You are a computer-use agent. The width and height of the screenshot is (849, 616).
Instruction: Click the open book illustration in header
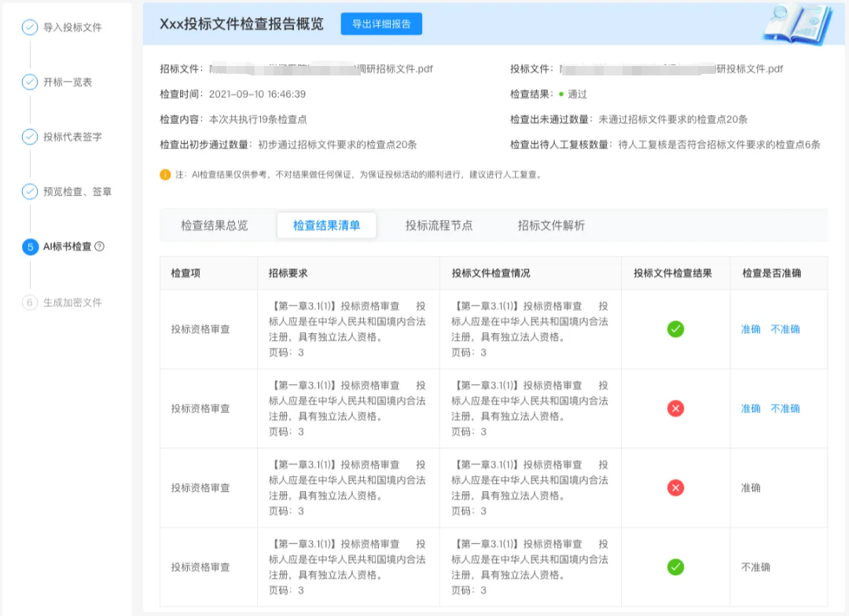click(x=798, y=24)
